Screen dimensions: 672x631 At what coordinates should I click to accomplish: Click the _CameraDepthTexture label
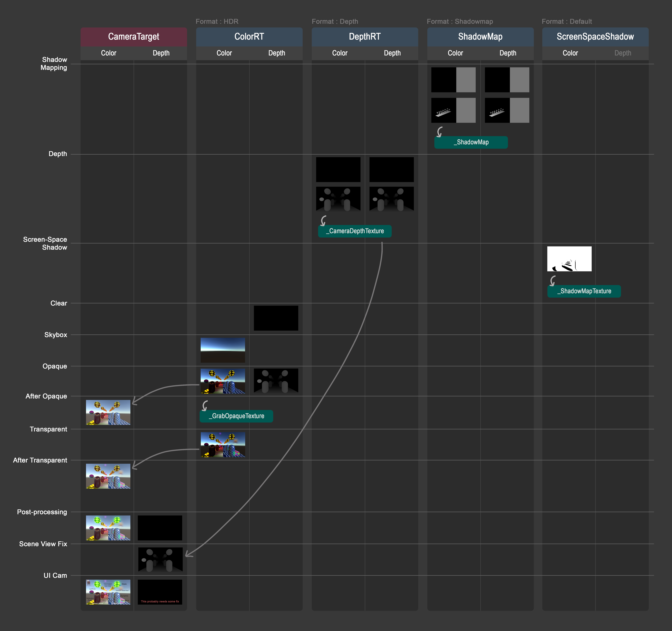tap(355, 231)
